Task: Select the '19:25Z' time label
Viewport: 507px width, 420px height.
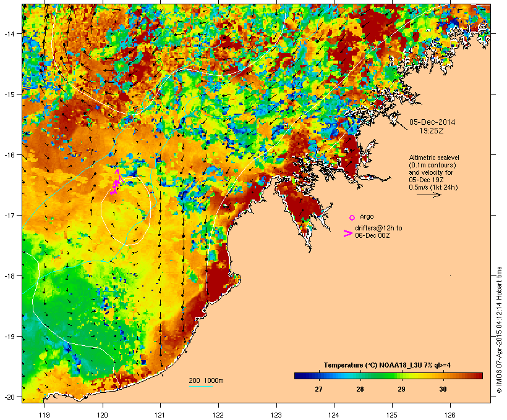Action: pos(432,131)
